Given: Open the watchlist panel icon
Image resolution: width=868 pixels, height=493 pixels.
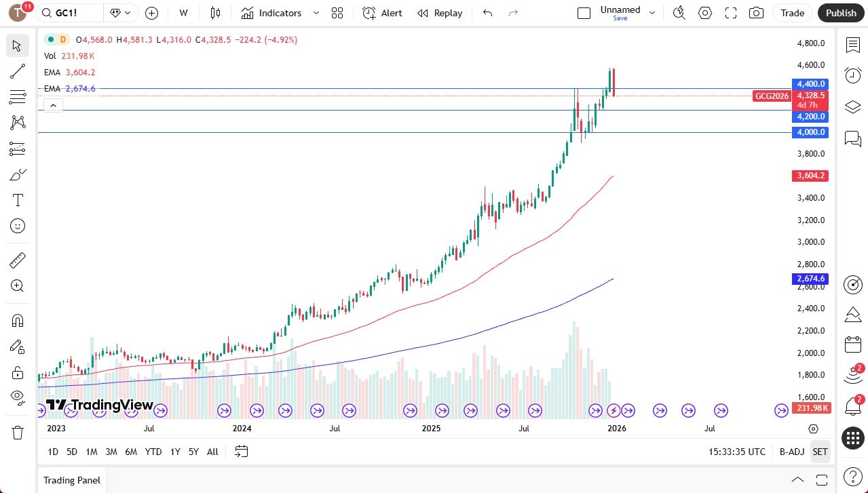Looking at the screenshot, I should tap(852, 45).
